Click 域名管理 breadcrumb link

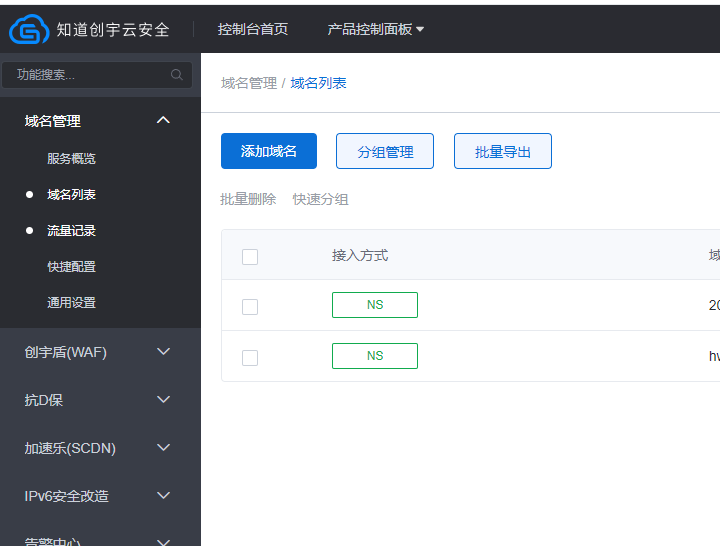[248, 83]
